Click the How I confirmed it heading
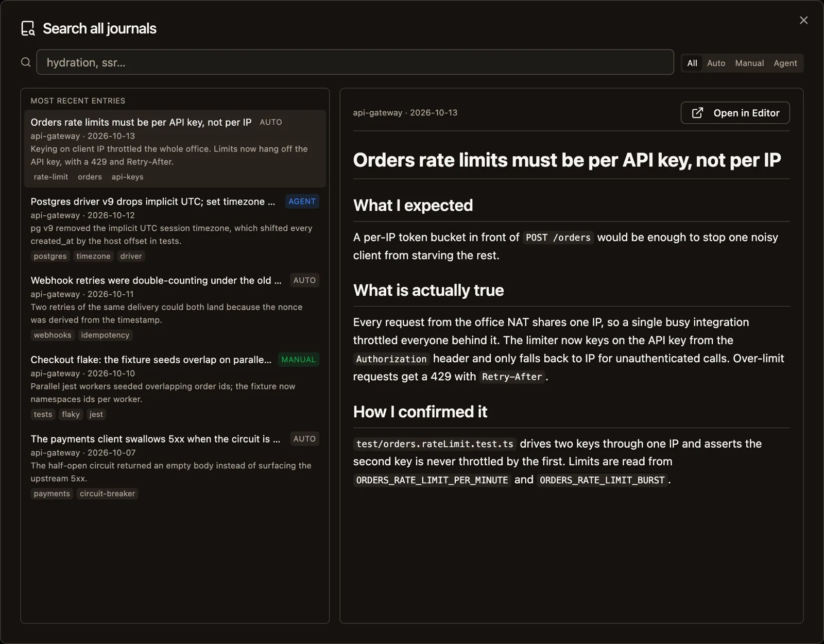824x644 pixels. pos(420,412)
